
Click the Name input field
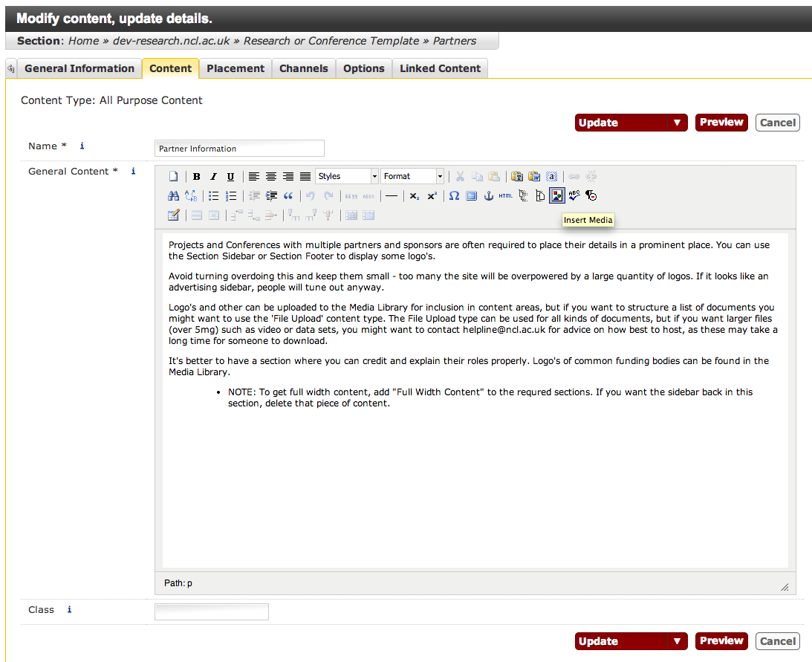tap(239, 149)
